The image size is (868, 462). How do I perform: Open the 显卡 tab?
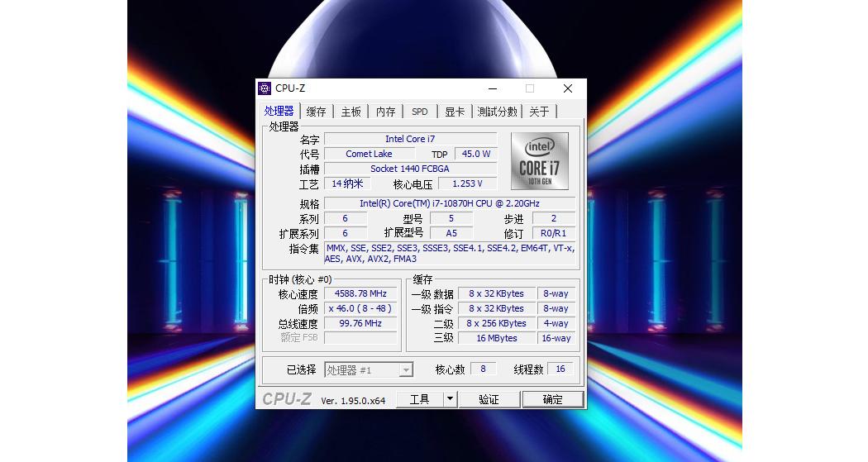(455, 112)
